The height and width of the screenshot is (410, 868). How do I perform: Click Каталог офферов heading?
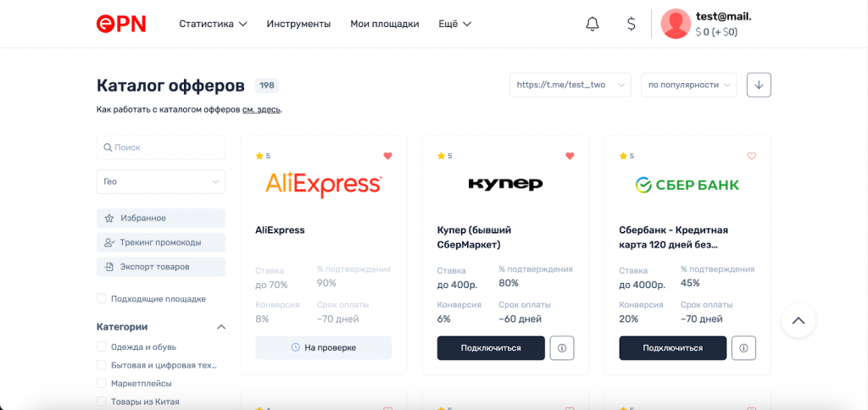(x=170, y=86)
